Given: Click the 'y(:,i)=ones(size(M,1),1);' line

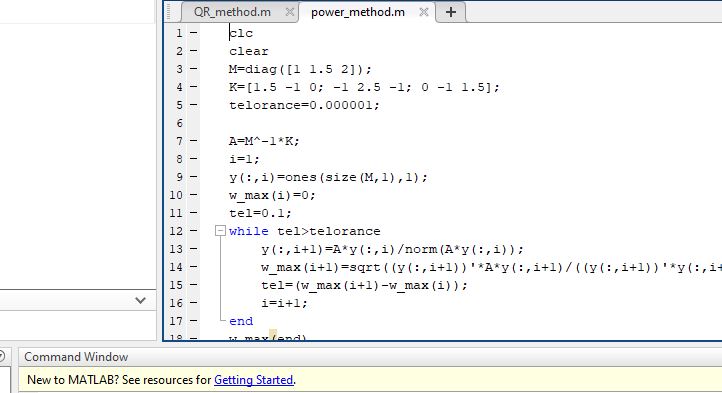Looking at the screenshot, I should point(328,177).
